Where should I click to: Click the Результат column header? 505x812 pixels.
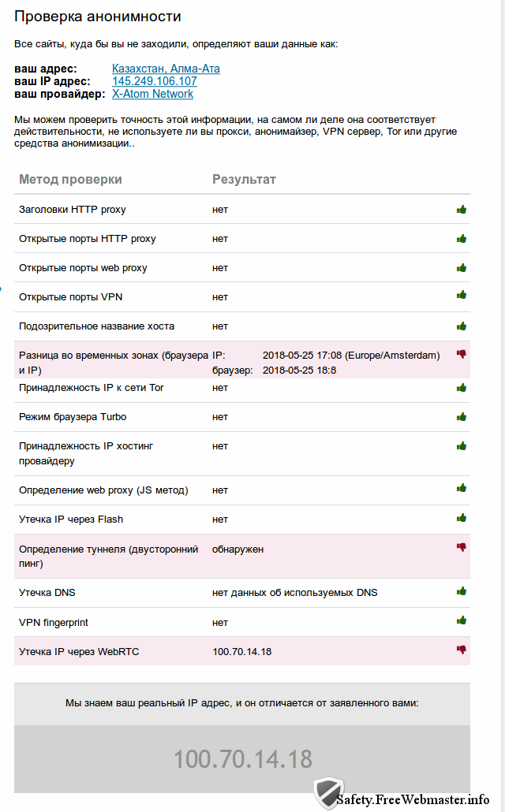[x=244, y=180]
